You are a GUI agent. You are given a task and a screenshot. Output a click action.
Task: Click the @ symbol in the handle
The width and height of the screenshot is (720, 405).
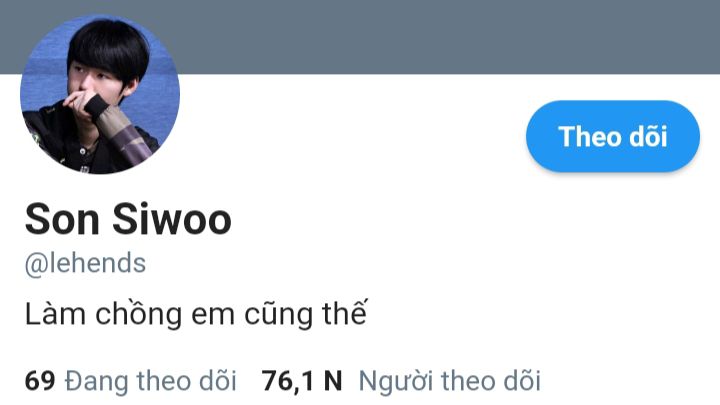[36, 265]
